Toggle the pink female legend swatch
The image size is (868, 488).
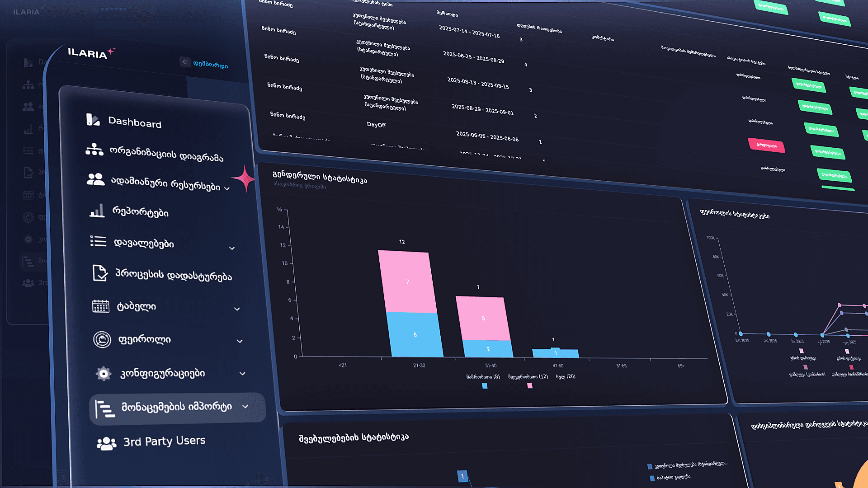[x=529, y=385]
